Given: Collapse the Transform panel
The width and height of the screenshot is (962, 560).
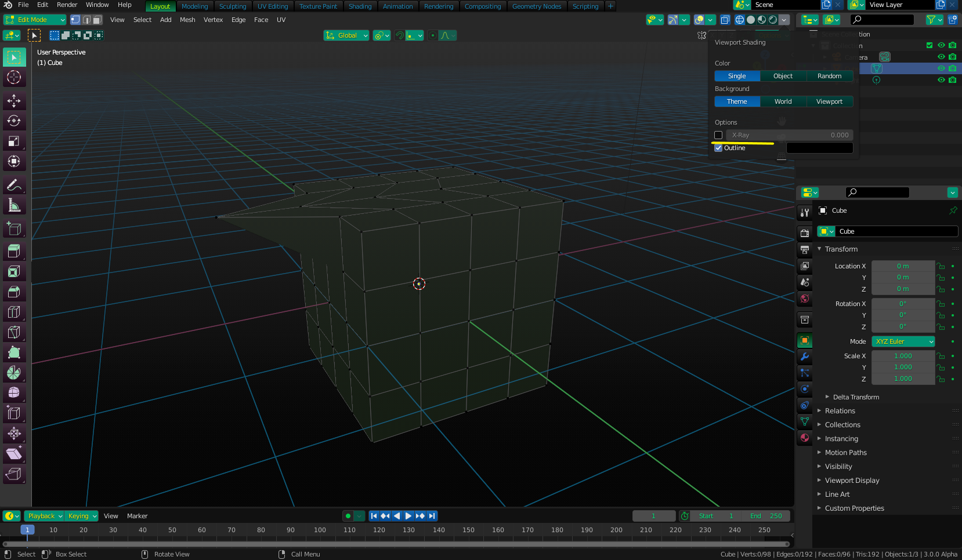Looking at the screenshot, I should coord(841,249).
